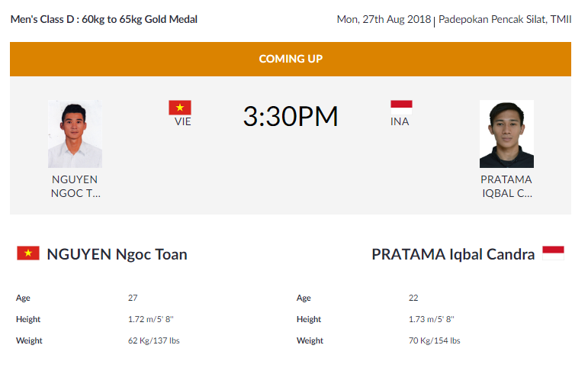Click the Men's Class D event title

click(104, 19)
